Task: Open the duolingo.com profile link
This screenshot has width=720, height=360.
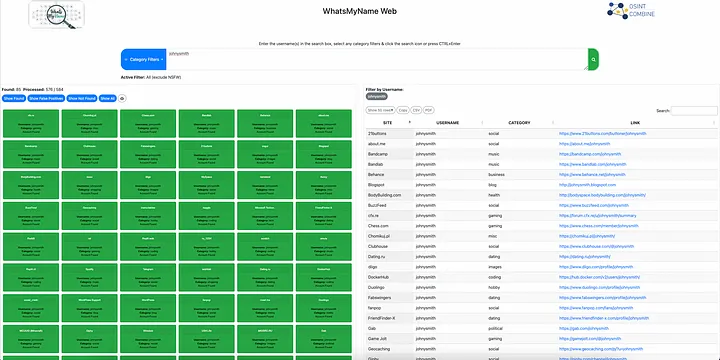Action: 598,287
